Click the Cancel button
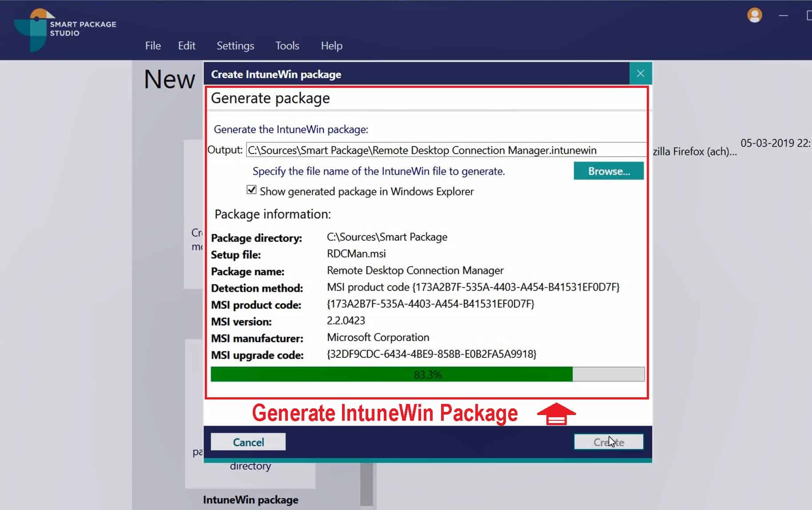812x510 pixels. pos(248,442)
